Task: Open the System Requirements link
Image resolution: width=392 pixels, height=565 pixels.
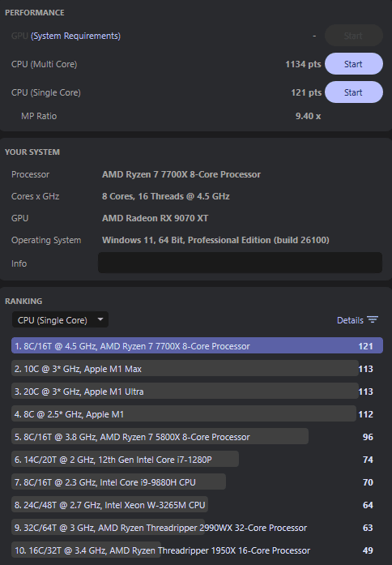Action: [75, 36]
